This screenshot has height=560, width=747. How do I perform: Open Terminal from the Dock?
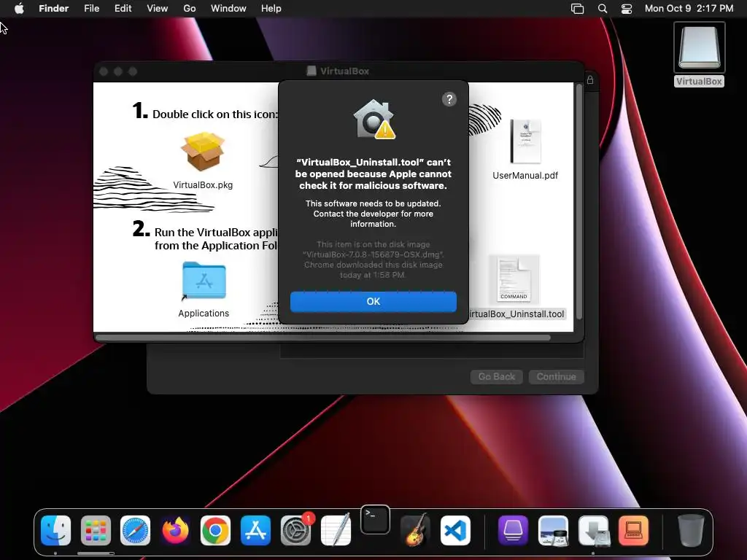375,519
